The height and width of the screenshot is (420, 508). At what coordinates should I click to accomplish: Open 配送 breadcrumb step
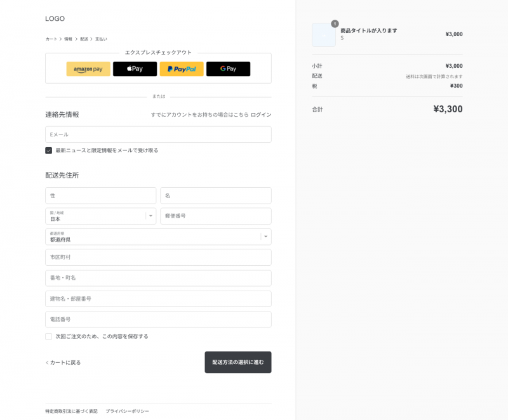coord(84,39)
